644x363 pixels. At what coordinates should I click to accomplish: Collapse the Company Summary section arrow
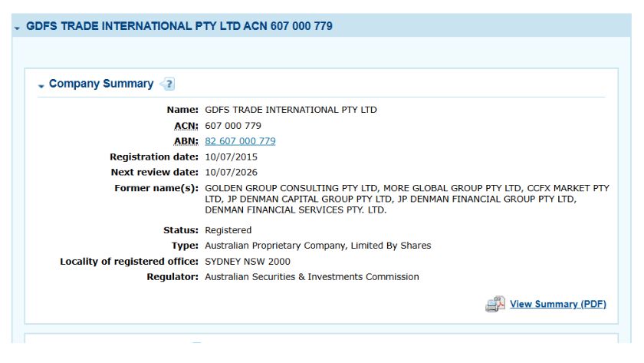(41, 85)
